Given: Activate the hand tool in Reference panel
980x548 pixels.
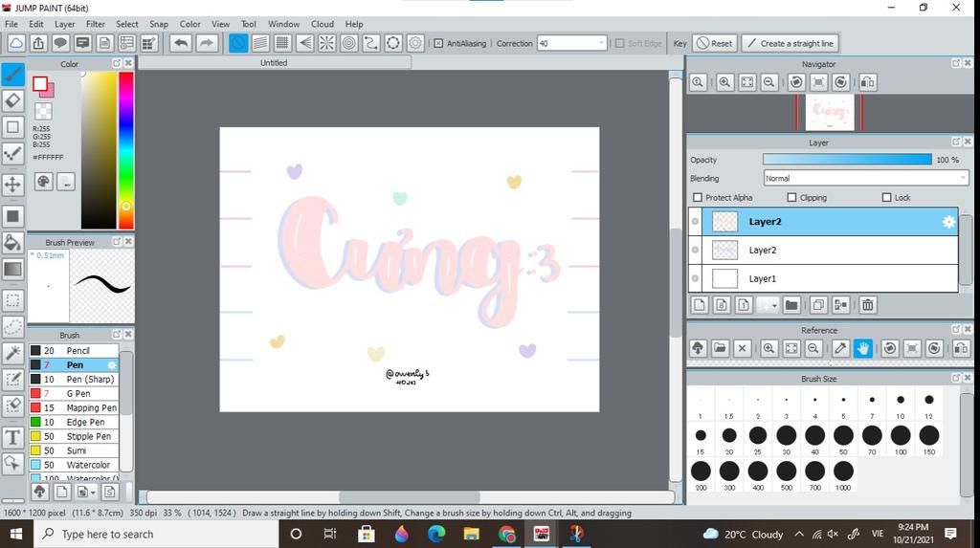Looking at the screenshot, I should coord(862,348).
